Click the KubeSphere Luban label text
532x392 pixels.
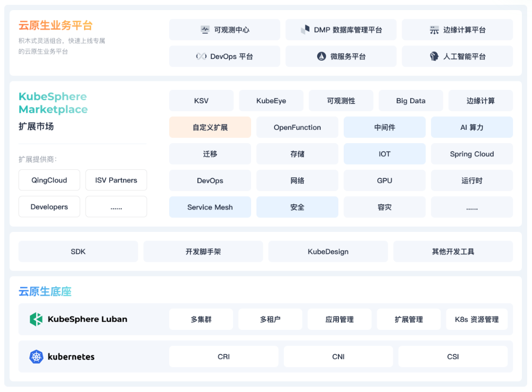coord(88,319)
